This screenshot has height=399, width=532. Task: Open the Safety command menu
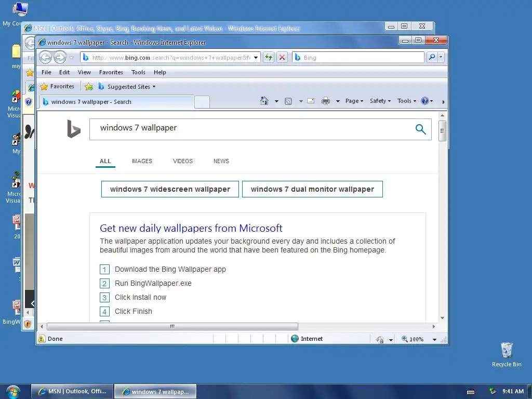pos(380,101)
